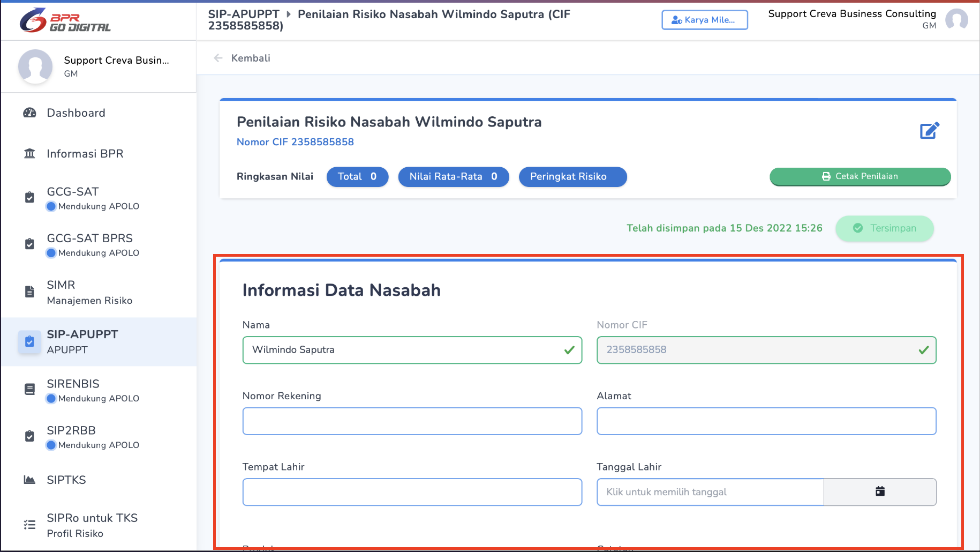Viewport: 980px width, 552px height.
Task: Select the SIP-APUPPT menu item
Action: point(99,342)
